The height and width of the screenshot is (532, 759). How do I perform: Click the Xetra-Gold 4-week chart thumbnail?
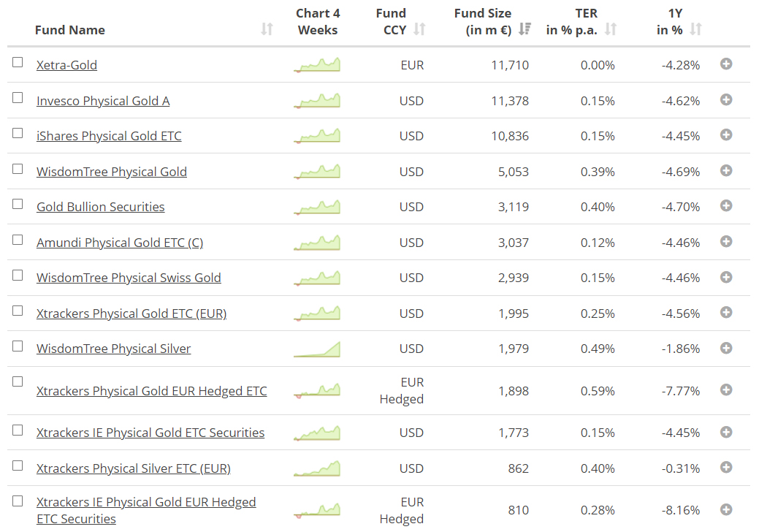point(318,65)
